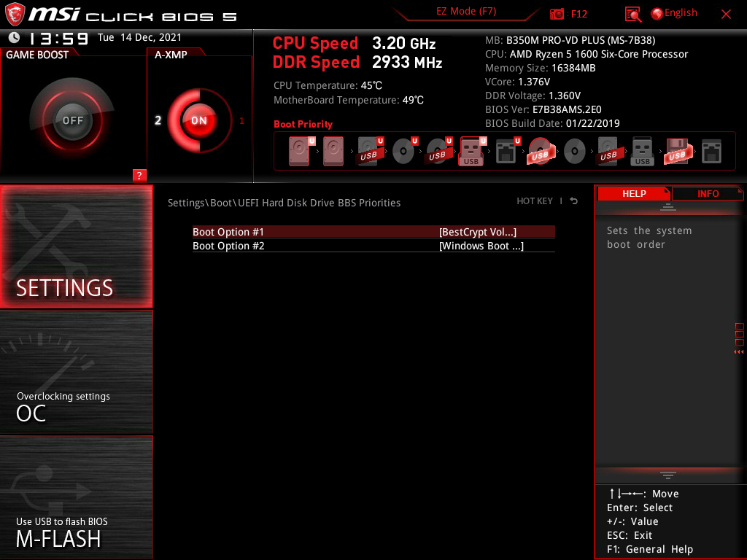The width and height of the screenshot is (747, 560).
Task: Select the grey legacy USB key boot icon
Action: (x=642, y=152)
